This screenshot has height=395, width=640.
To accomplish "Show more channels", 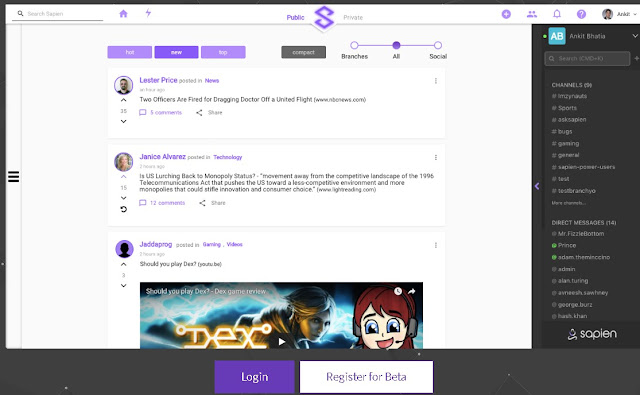I will click(569, 203).
